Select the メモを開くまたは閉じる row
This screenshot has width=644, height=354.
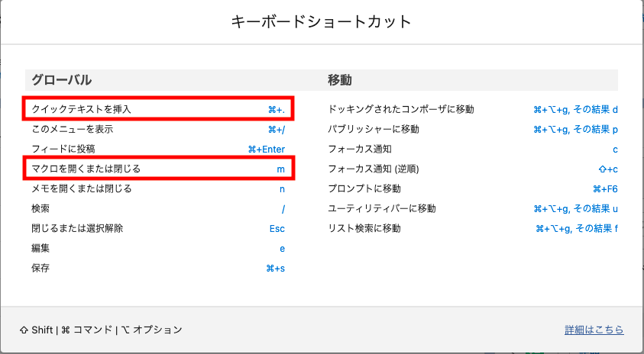(158, 188)
